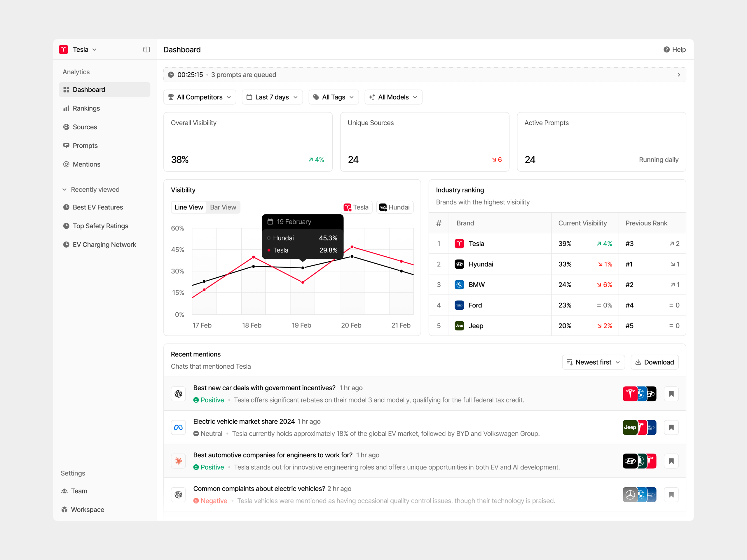Viewport: 747px width, 560px height.
Task: Open the Active Prompts card
Action: pyautogui.click(x=601, y=142)
